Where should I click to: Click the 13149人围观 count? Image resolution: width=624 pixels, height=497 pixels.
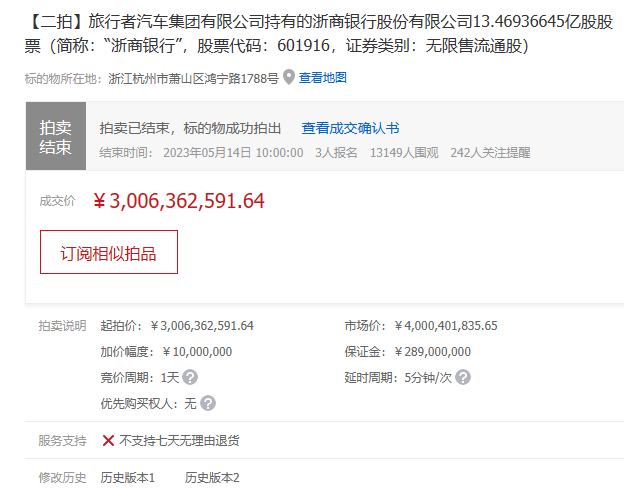[x=404, y=152]
